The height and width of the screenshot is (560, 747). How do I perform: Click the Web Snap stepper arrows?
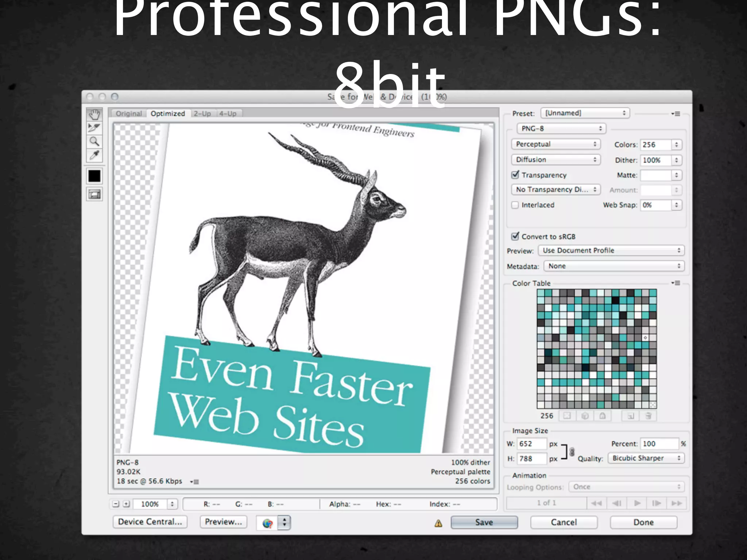[x=677, y=205]
